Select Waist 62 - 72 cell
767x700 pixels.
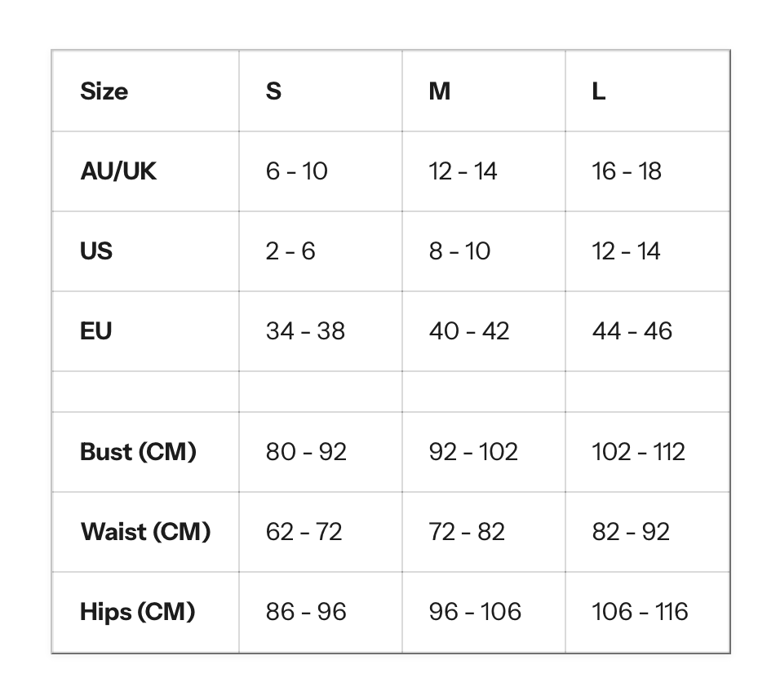click(x=321, y=532)
